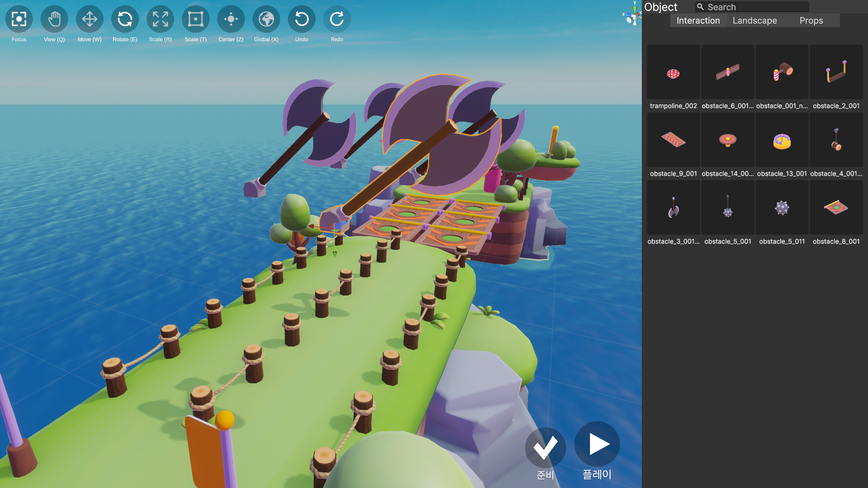Click the Y axis on the scene gizmo
This screenshot has width=868, height=488.
pos(634,9)
